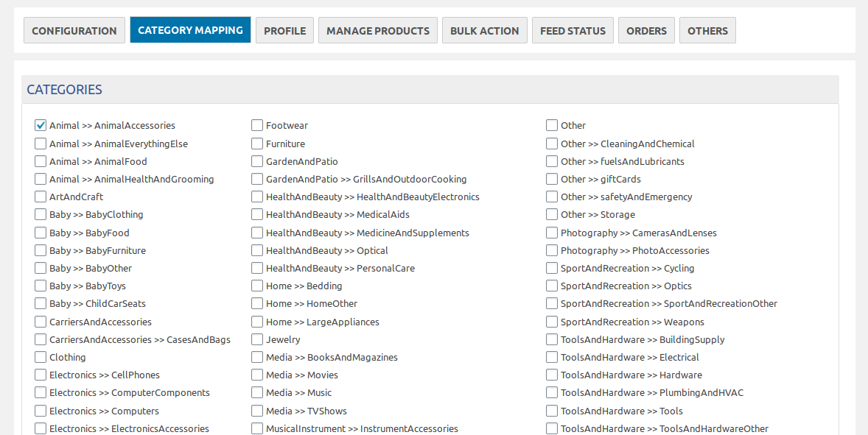Switch to the CONFIGURATION tab
This screenshot has width=868, height=435.
pos(74,30)
